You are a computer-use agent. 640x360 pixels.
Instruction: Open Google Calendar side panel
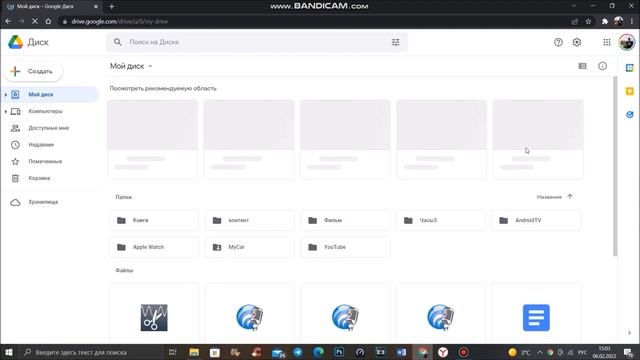(629, 68)
